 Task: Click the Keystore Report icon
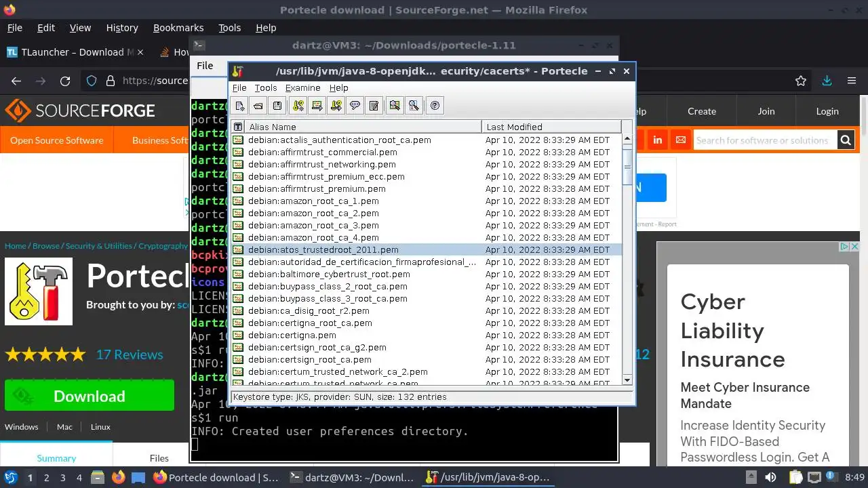(x=374, y=106)
